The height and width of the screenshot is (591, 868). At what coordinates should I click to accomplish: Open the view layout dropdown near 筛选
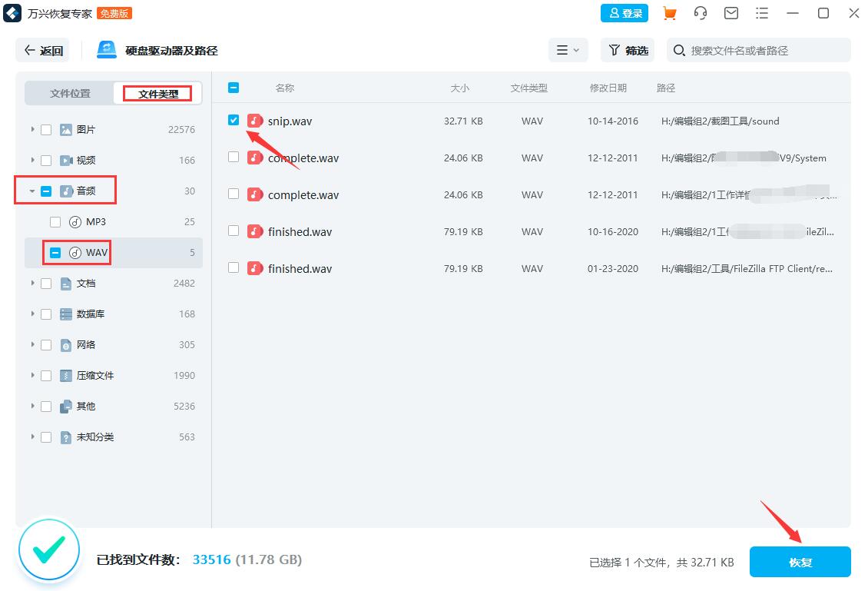pos(568,50)
